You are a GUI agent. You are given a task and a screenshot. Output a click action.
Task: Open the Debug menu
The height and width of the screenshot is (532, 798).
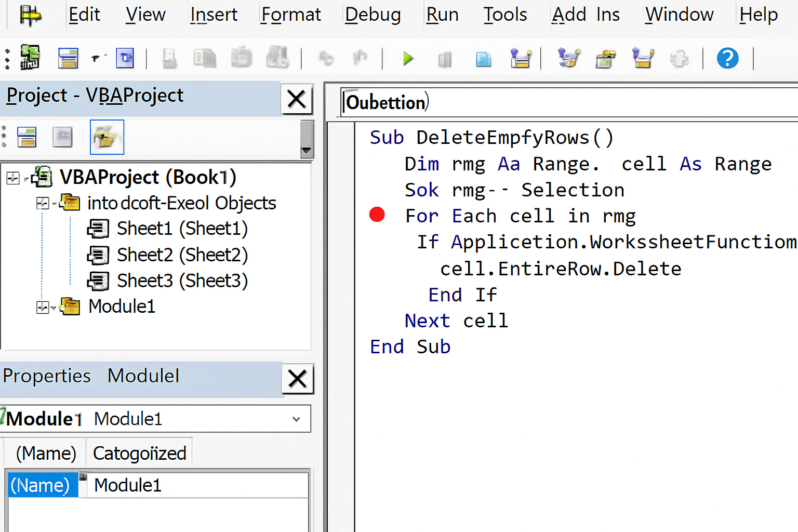[x=373, y=15]
